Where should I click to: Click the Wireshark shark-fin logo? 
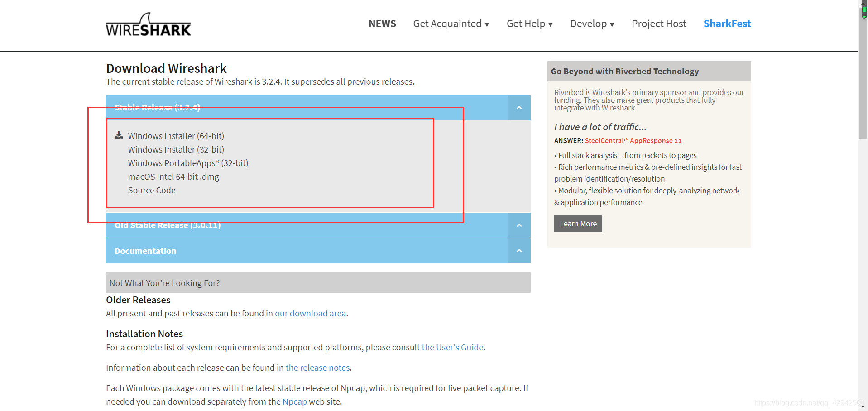coord(149,24)
